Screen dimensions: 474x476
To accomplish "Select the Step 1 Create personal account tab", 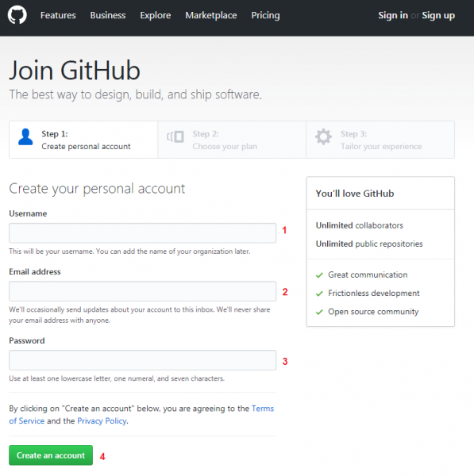I will tap(83, 140).
